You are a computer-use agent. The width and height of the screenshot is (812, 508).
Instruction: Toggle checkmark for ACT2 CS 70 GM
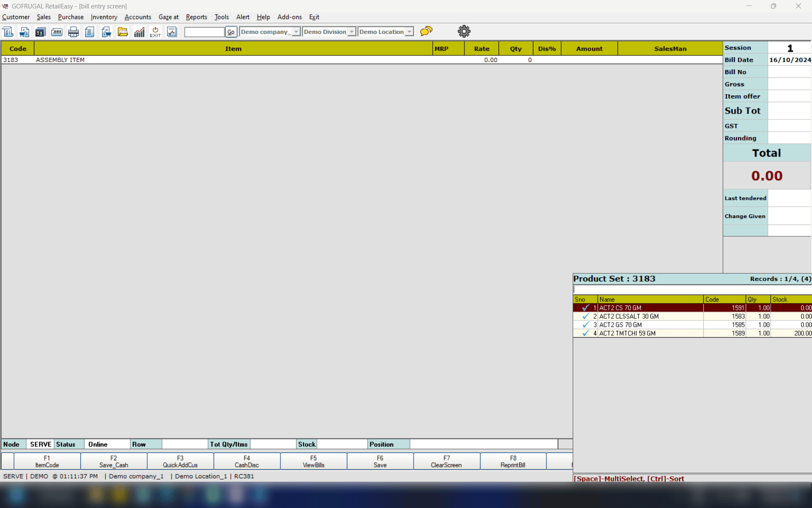click(x=585, y=308)
